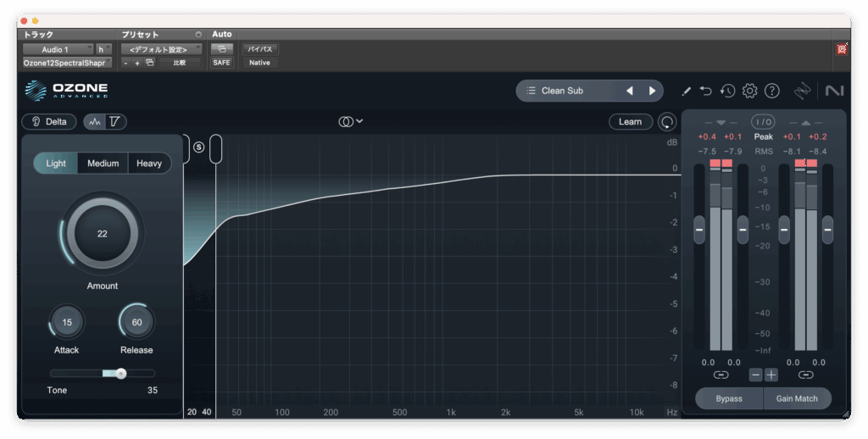Click the SAFE automation button

click(221, 62)
